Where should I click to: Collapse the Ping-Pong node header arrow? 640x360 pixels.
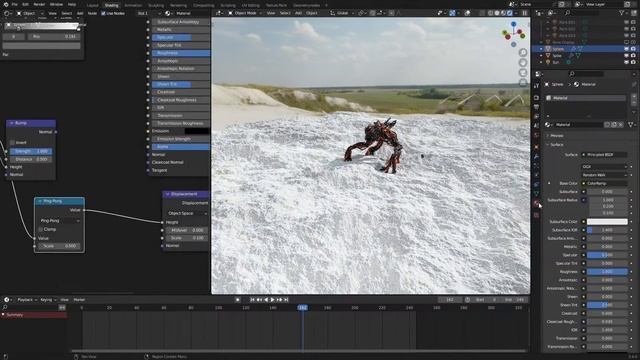[x=40, y=201]
